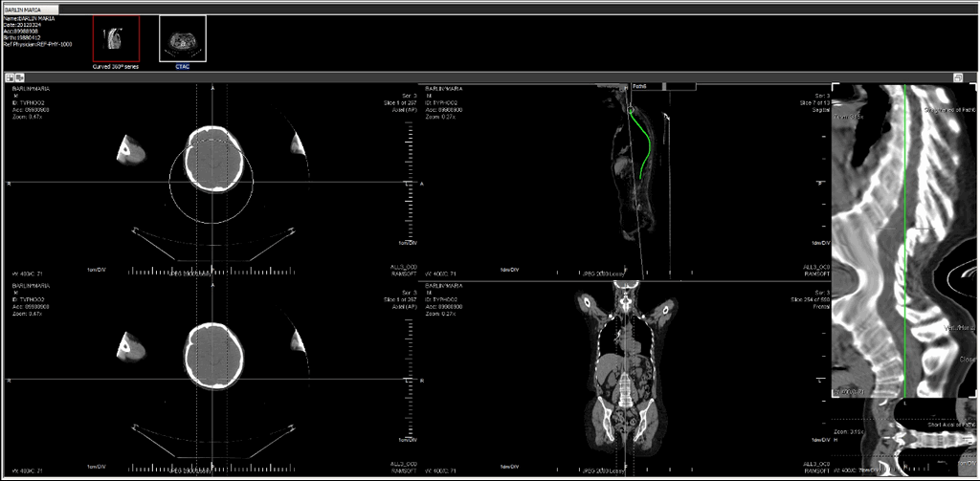Click the green curved path on the sagittal image
Screen dimensions: 980x481
click(648, 143)
